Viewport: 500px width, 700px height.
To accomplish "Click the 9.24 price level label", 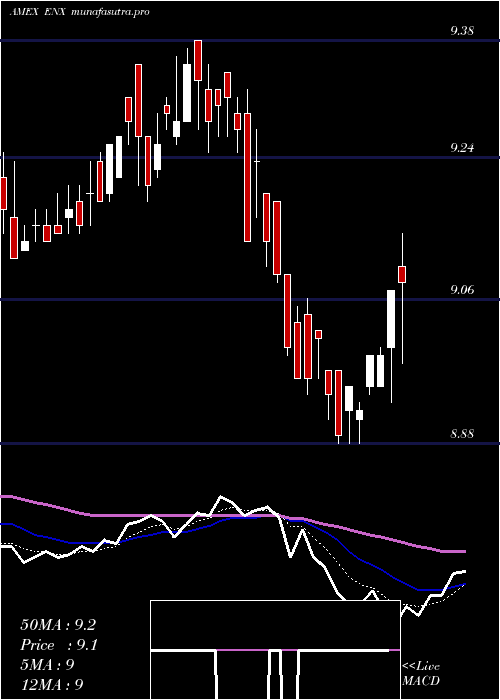I will tap(462, 148).
